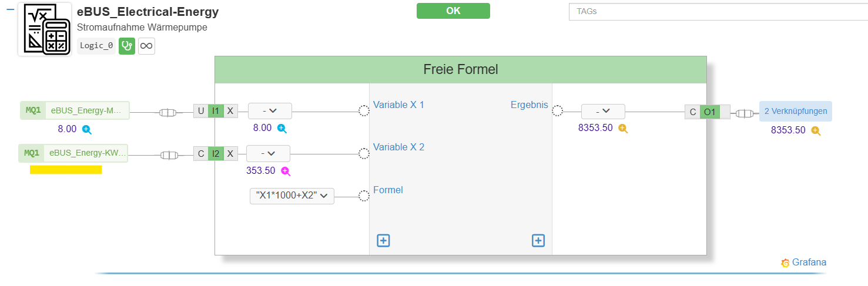Screen dimensions: 868x286
Task: Toggle the C flag on input I2
Action: [x=201, y=154]
